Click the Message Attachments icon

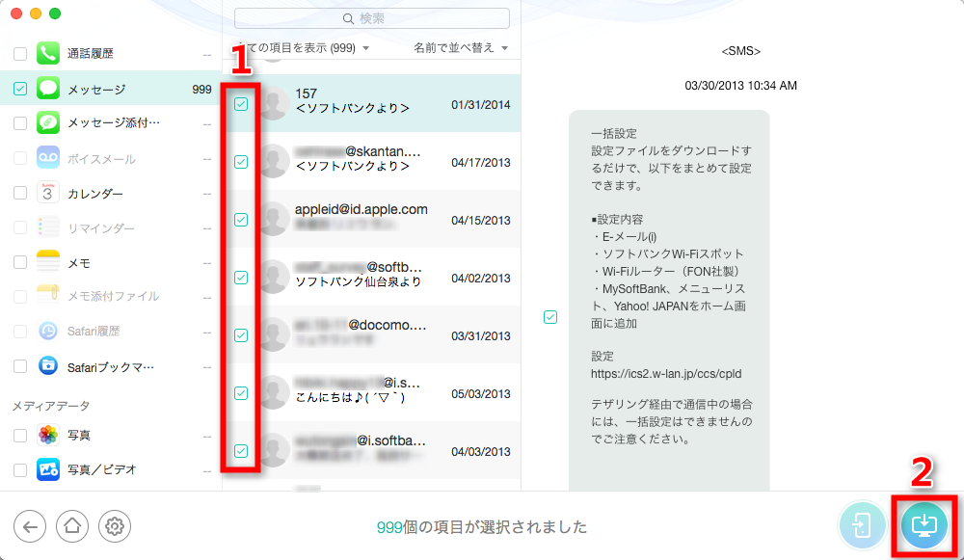48,123
